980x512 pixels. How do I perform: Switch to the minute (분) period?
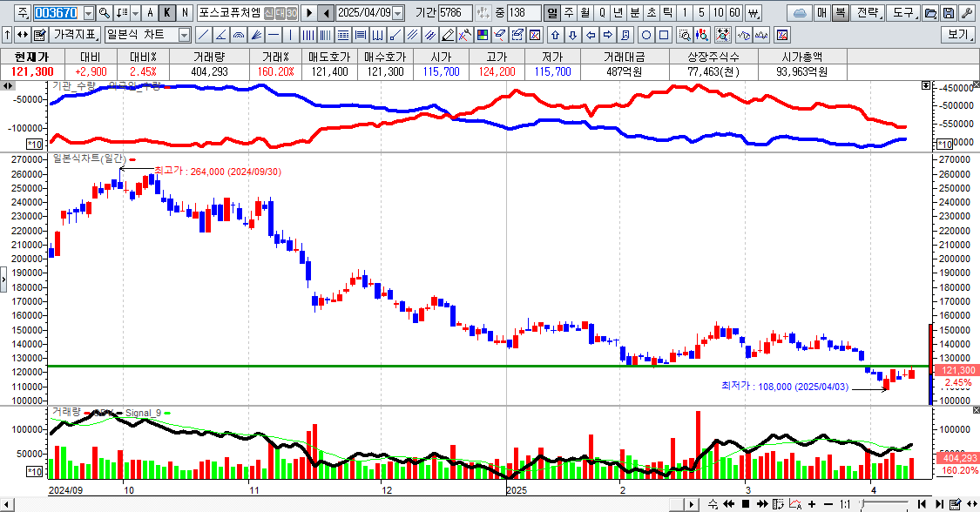click(x=635, y=12)
